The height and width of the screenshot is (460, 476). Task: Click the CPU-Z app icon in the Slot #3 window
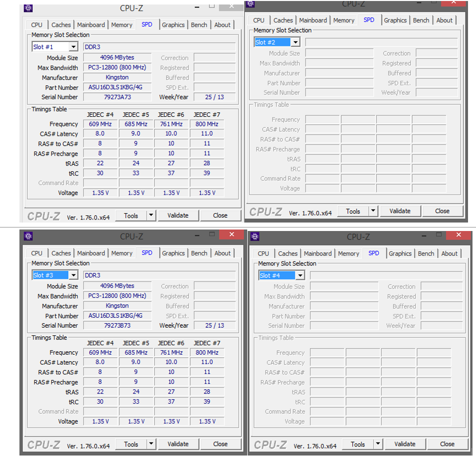click(x=28, y=236)
